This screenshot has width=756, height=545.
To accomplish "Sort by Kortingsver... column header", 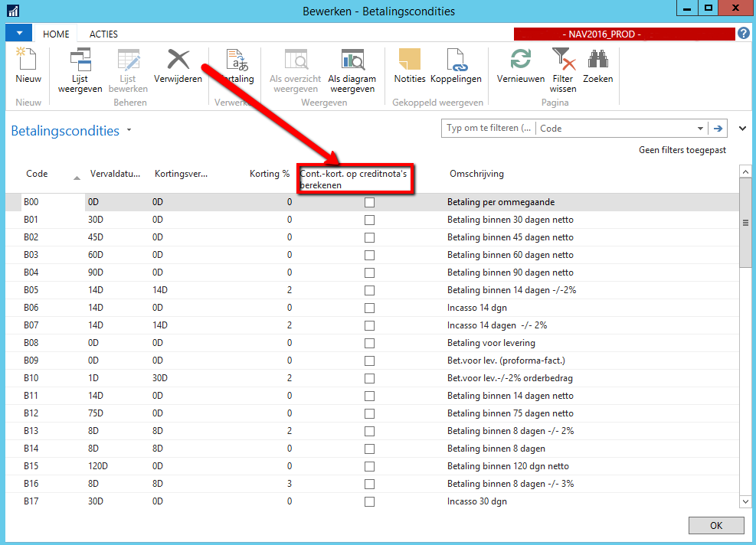I will coord(181,174).
